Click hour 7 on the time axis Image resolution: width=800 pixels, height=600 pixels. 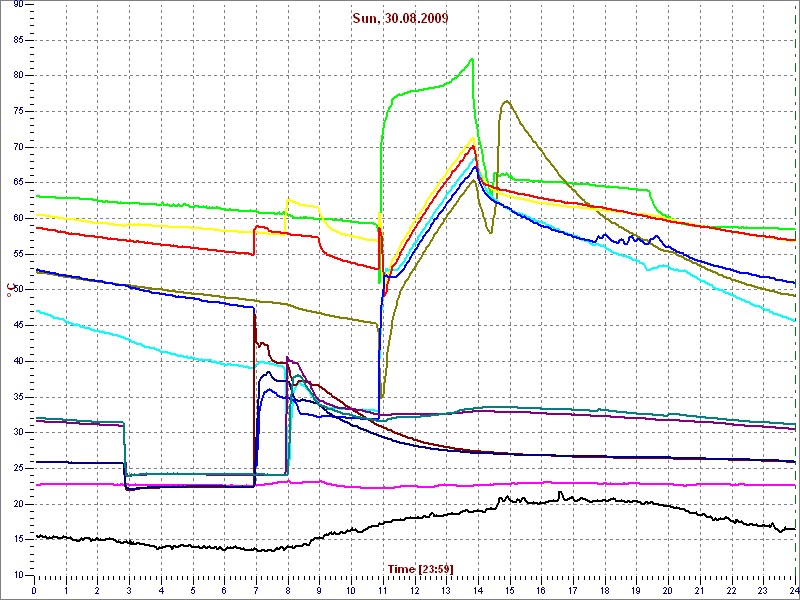(256, 592)
